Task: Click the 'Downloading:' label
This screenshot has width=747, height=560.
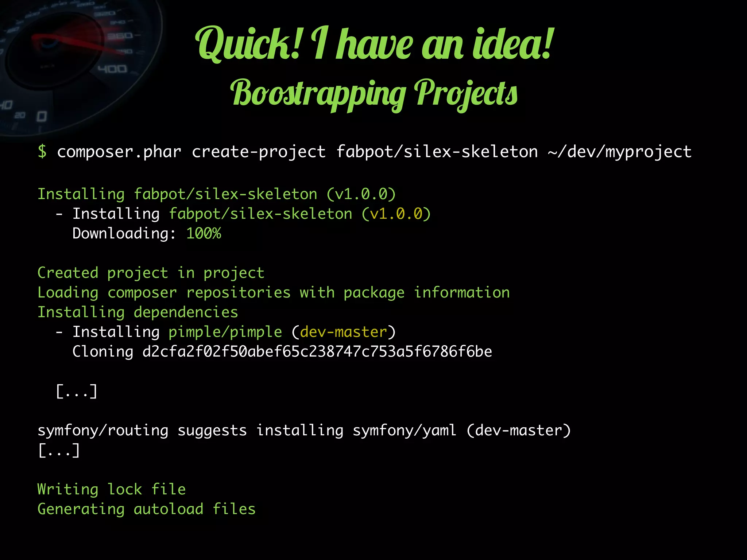Action: (x=124, y=233)
